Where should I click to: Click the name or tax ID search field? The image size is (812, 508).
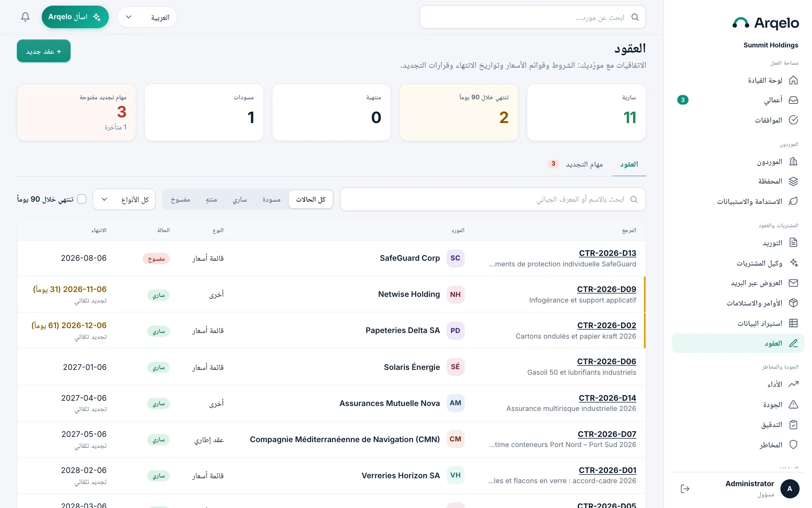click(x=493, y=199)
